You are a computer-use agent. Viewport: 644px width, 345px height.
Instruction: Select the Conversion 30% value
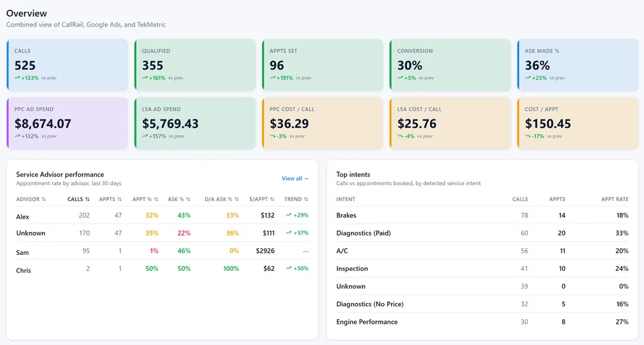click(x=410, y=65)
